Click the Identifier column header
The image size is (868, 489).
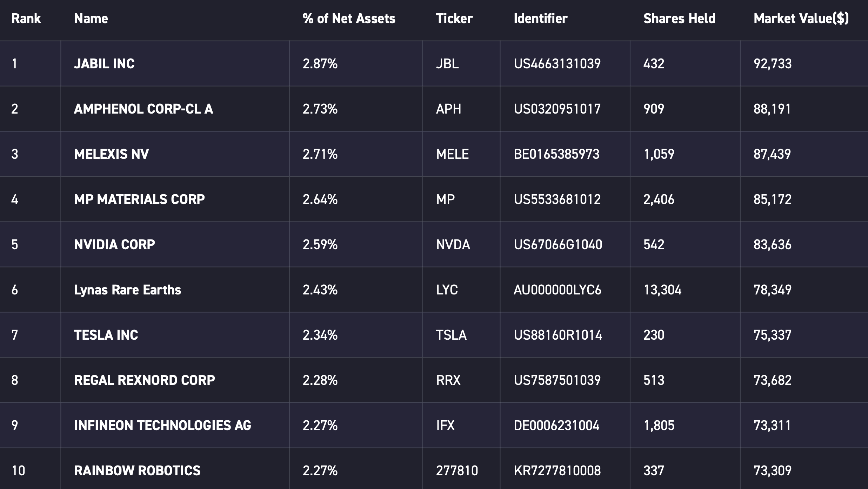coord(541,19)
